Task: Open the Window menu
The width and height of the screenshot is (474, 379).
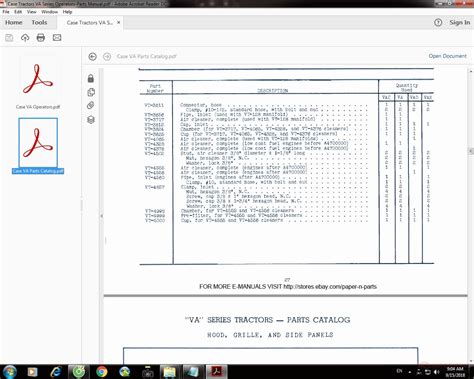Action: (x=50, y=12)
